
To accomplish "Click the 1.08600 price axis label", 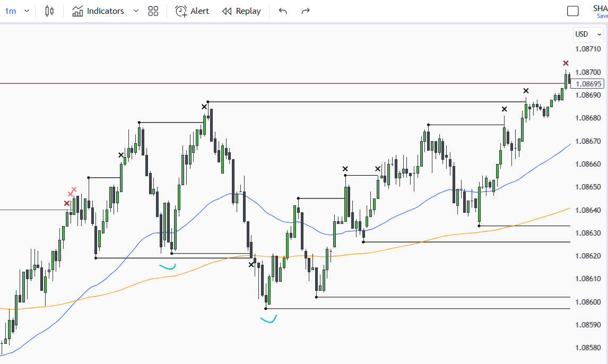I will (588, 301).
